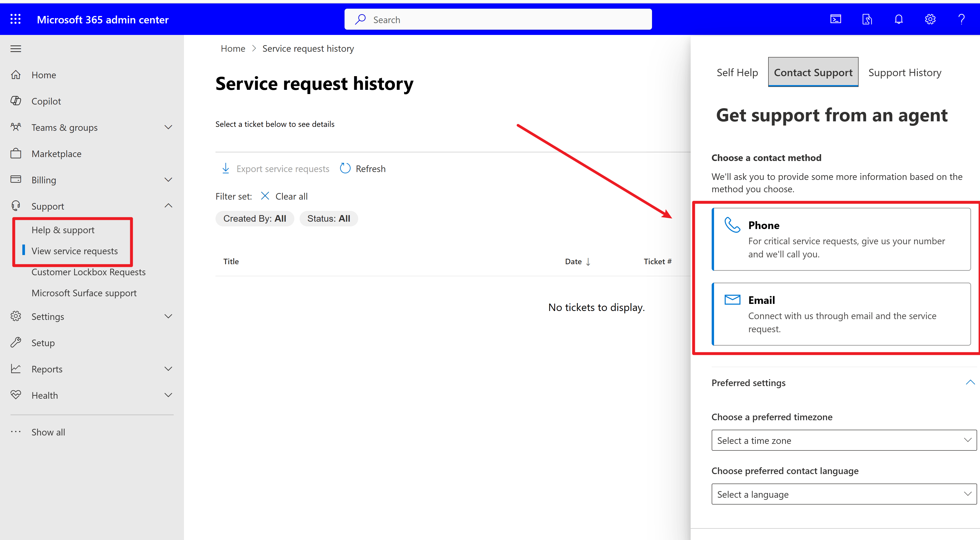Viewport: 980px width, 540px height.
Task: Open notifications bell icon
Action: pos(899,19)
